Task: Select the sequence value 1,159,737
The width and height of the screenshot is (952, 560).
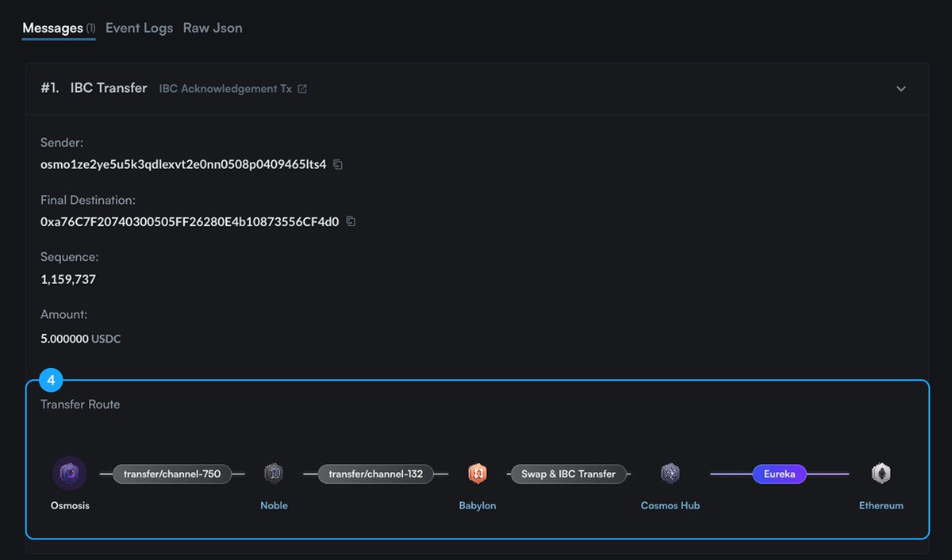Action: 68,279
